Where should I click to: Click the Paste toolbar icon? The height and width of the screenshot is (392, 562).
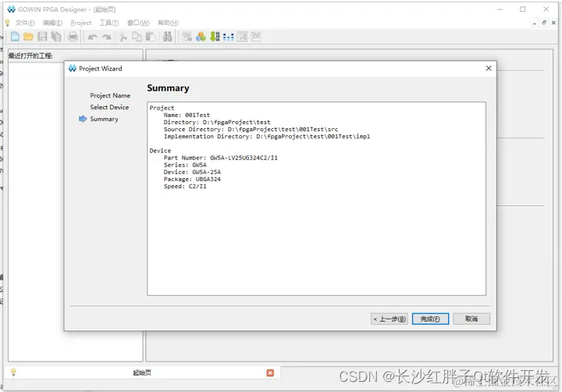150,37
